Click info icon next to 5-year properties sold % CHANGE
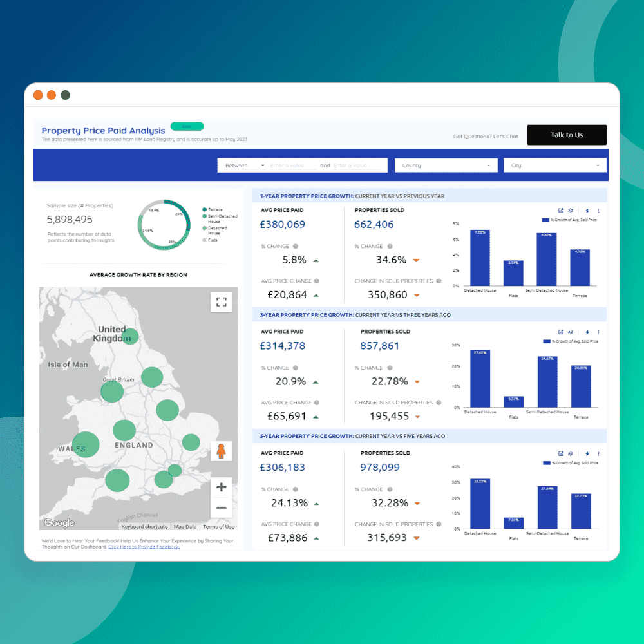This screenshot has width=644, height=644. pos(390,489)
